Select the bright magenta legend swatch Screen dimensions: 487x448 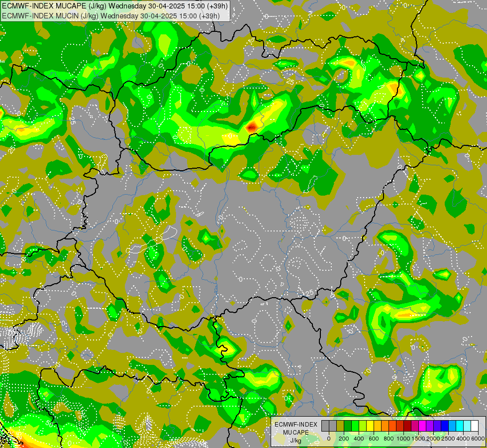click(422, 426)
